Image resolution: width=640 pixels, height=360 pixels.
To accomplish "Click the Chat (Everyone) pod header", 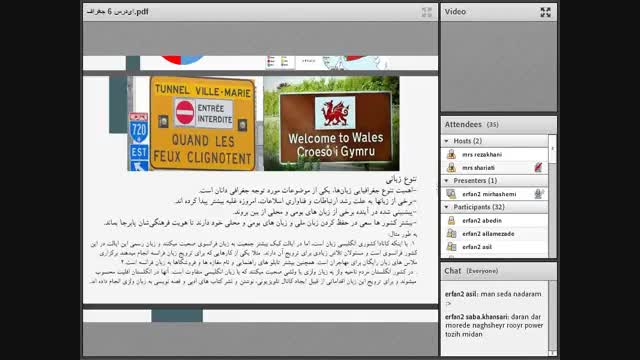I will pos(498,271).
